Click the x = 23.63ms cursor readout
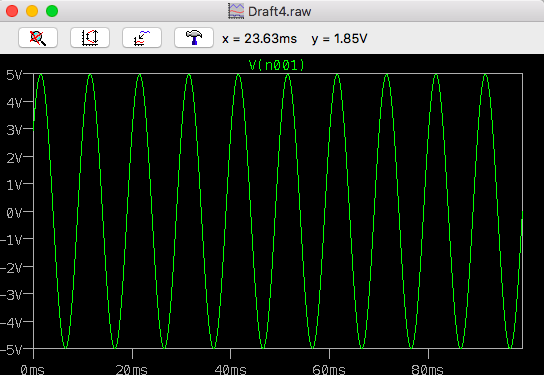This screenshot has width=544, height=375. 260,39
